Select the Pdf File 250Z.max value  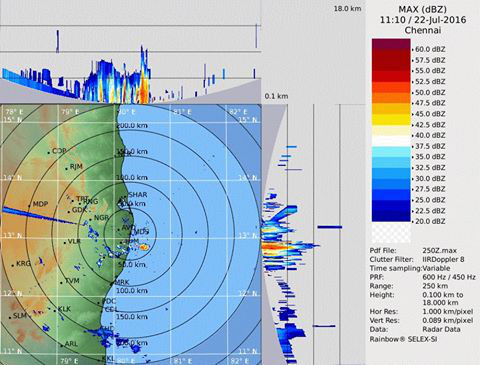point(440,250)
